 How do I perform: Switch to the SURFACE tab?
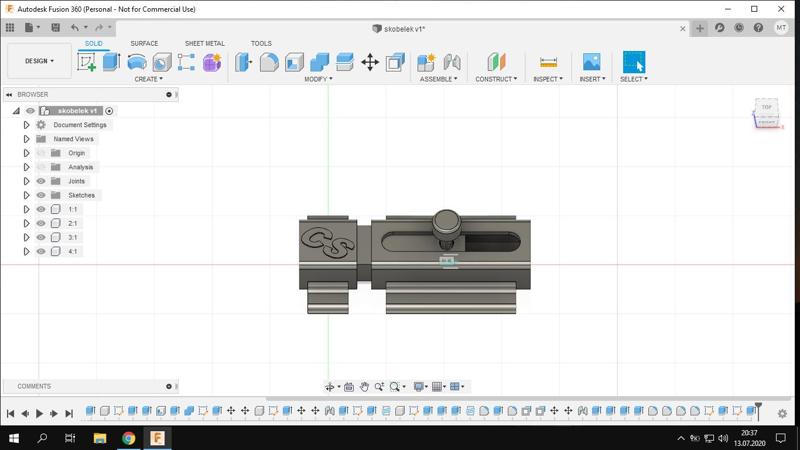(x=144, y=43)
